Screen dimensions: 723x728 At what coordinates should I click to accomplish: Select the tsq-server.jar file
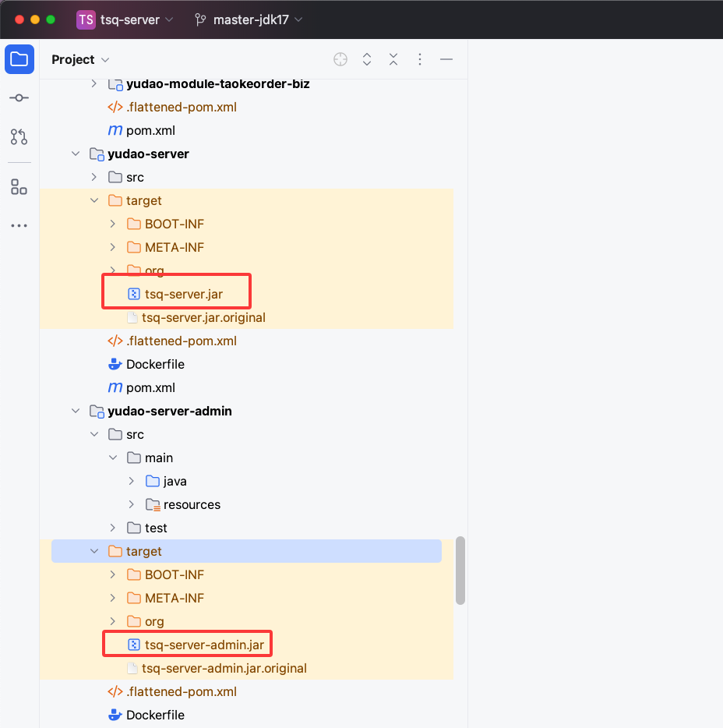185,294
